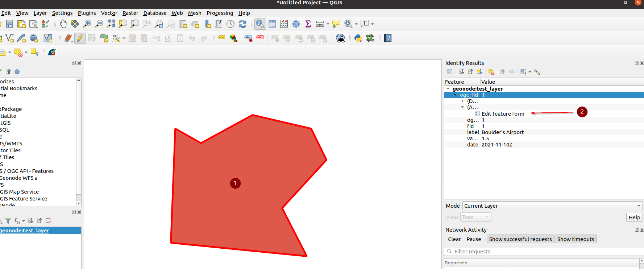The height and width of the screenshot is (269, 644).
Task: Click Clear in Network Activity
Action: [454, 239]
